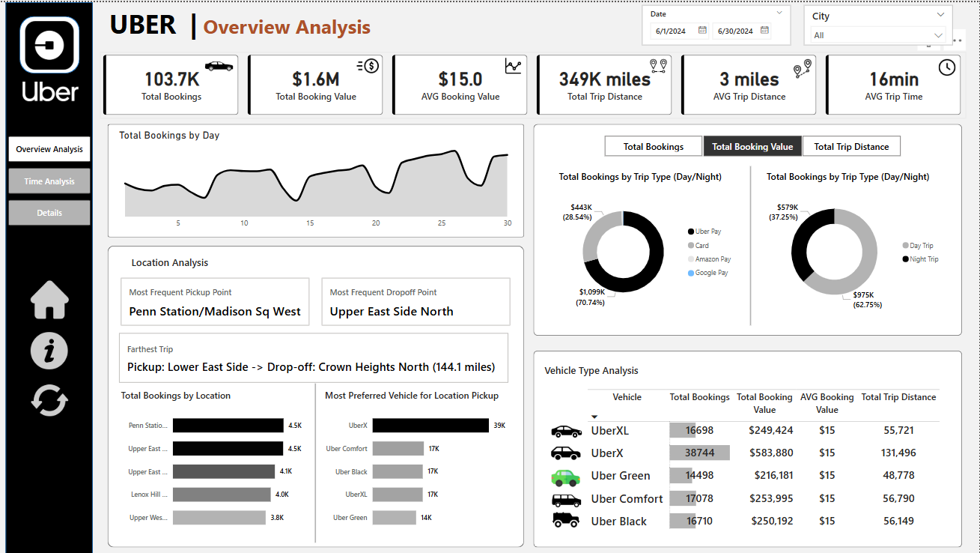Toggle the Uber Pay legend item
Screen dimensions: 980x553
click(x=703, y=231)
